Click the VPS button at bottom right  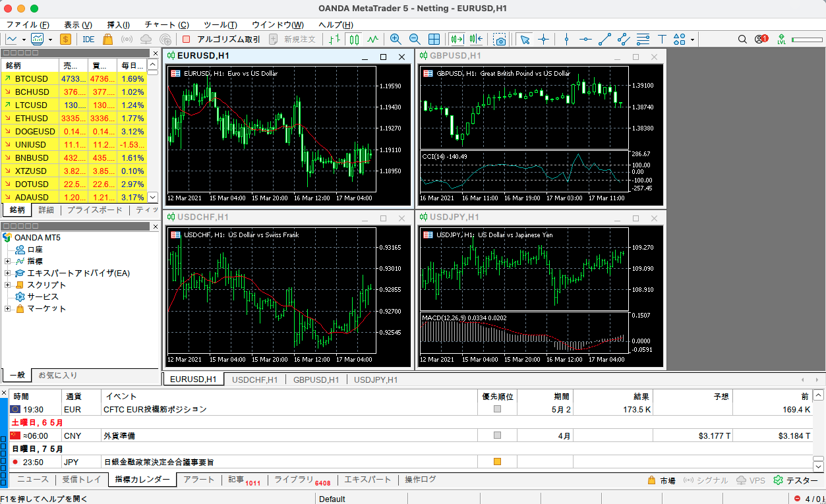[751, 480]
